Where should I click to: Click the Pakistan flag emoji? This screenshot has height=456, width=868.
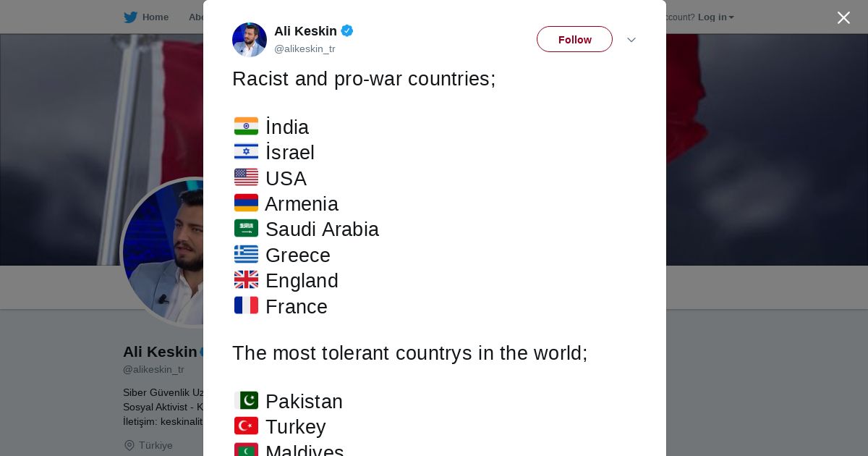[246, 401]
